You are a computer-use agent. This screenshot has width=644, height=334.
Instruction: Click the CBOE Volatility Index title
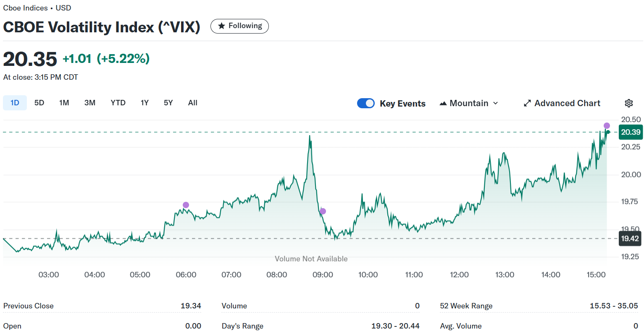click(x=102, y=27)
